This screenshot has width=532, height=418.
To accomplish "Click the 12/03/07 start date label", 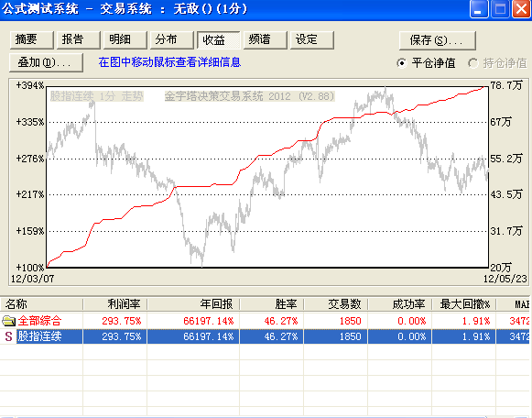I will [x=33, y=279].
